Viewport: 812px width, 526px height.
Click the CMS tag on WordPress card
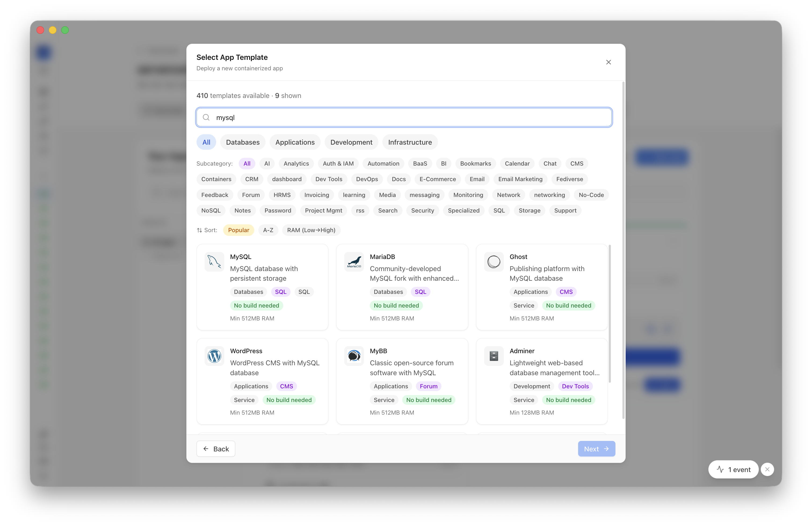click(286, 386)
